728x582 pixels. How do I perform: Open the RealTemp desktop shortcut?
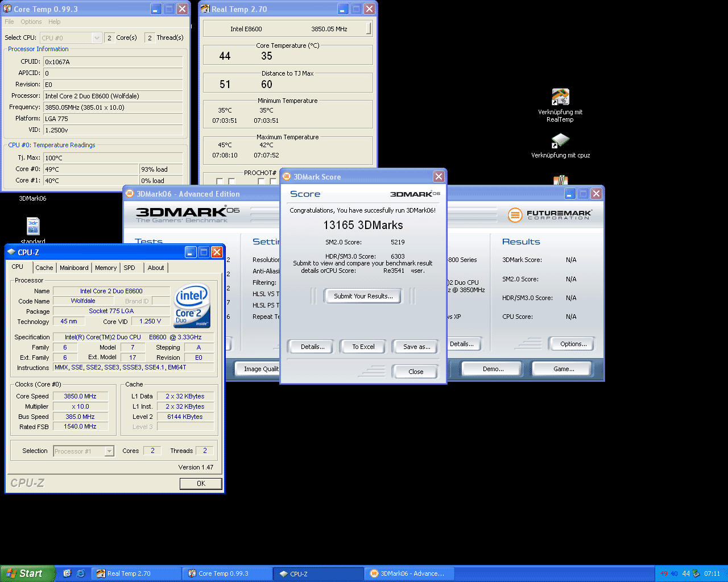[560, 97]
